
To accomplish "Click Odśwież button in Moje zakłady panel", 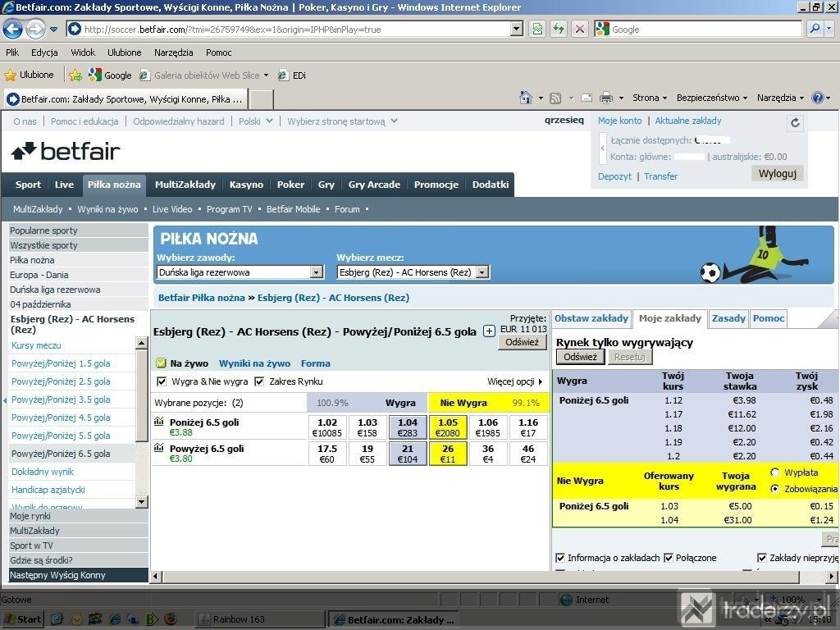I will click(x=580, y=357).
